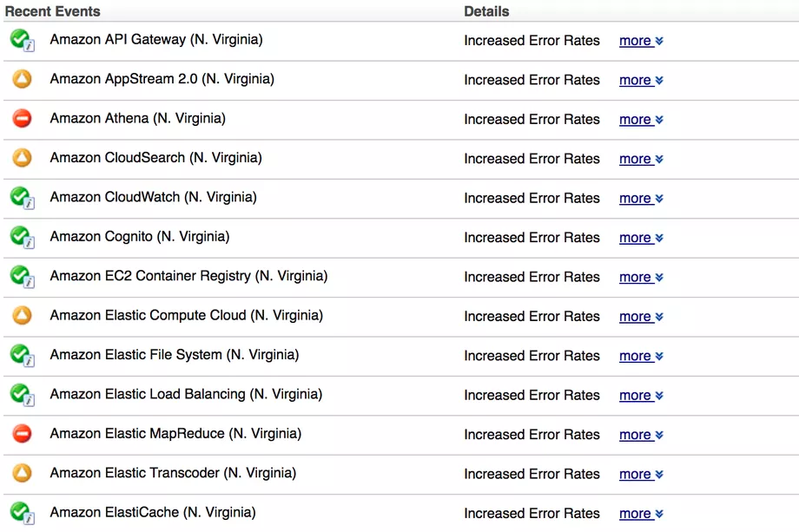The width and height of the screenshot is (799, 532).
Task: Click the yellow warning icon for Amazon AppStream 2.0
Action: pyautogui.click(x=22, y=79)
